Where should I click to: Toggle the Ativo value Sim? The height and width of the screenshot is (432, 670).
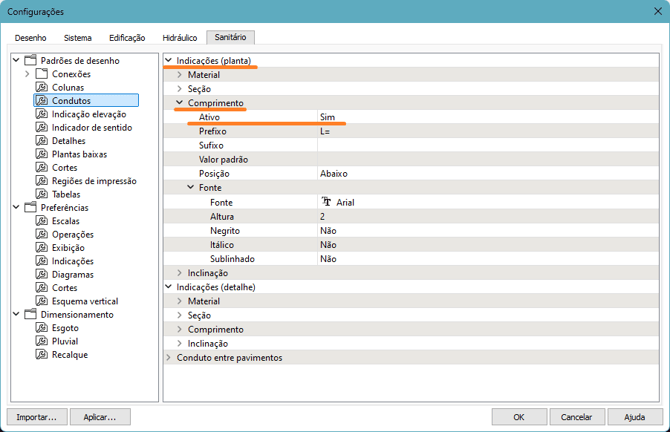[x=327, y=117]
